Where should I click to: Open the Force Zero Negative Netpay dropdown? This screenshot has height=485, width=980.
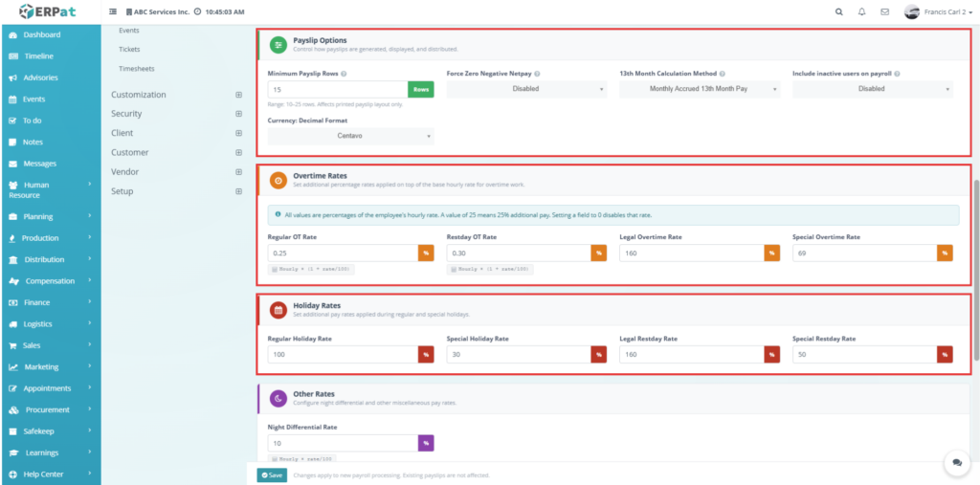pyautogui.click(x=526, y=89)
